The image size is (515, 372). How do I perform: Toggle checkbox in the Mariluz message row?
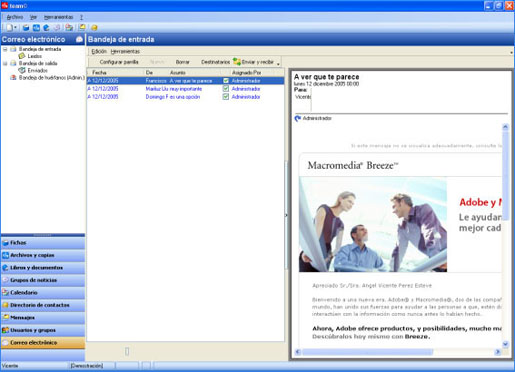[x=226, y=89]
